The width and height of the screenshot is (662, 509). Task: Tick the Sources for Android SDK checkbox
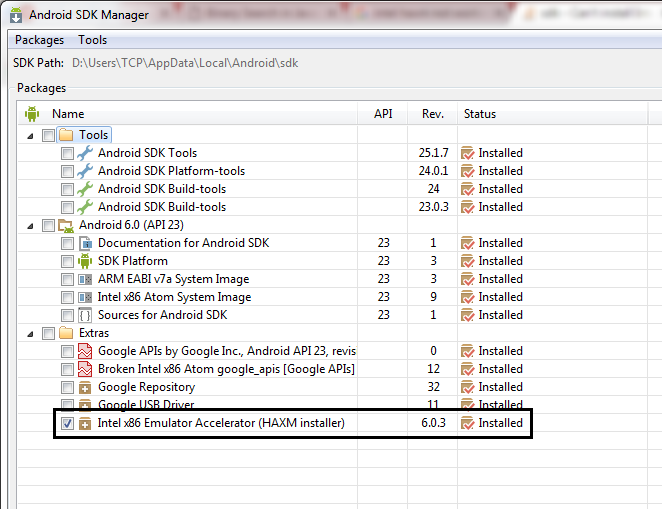tap(67, 315)
